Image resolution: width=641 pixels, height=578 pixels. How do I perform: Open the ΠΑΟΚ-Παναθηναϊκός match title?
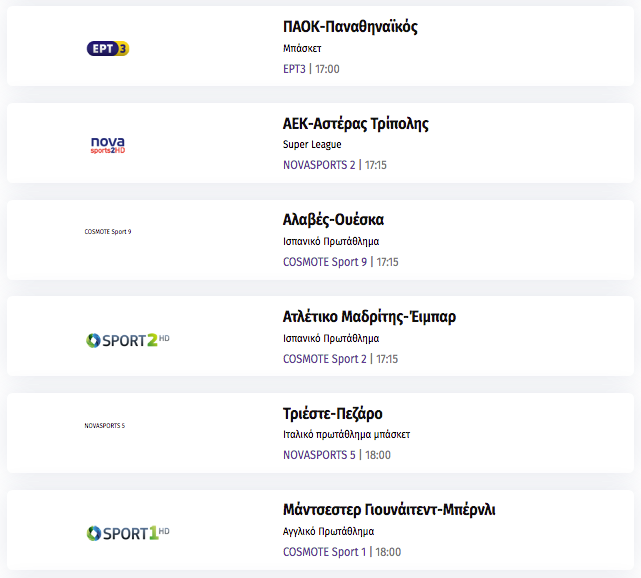pyautogui.click(x=350, y=27)
